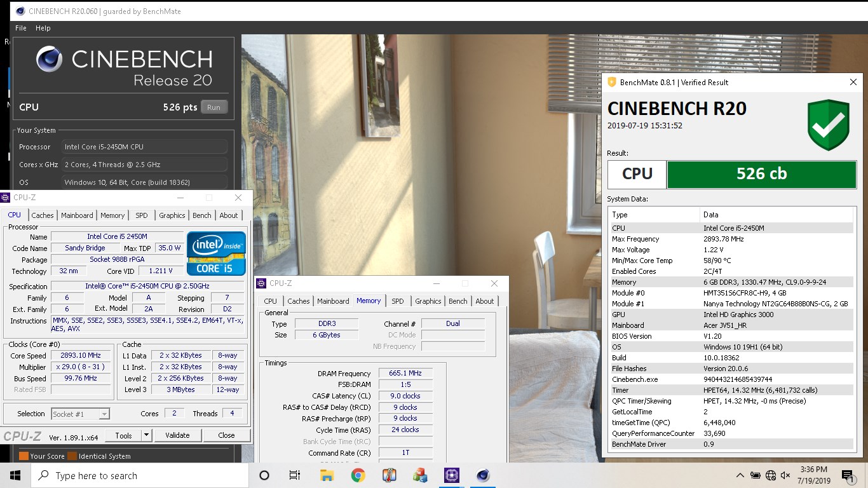
Task: Click the DRAM Frequency value 665.1 MHz
Action: (x=405, y=374)
